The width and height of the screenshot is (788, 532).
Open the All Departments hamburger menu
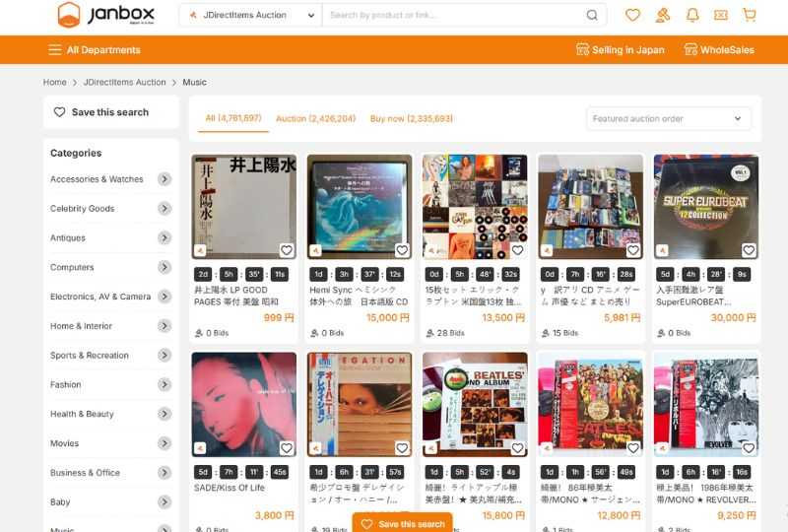(94, 50)
